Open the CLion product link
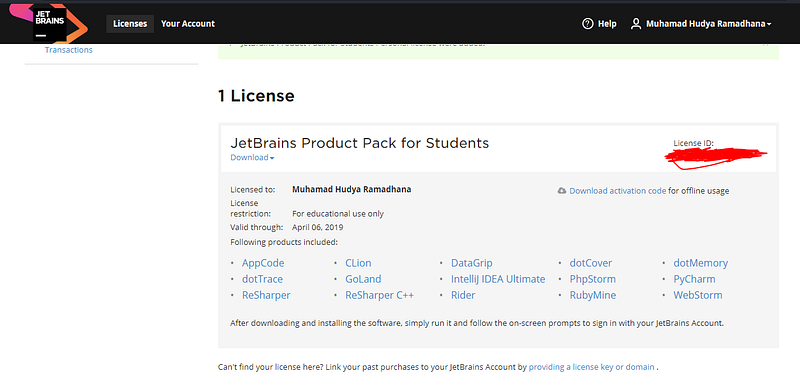 click(x=358, y=264)
